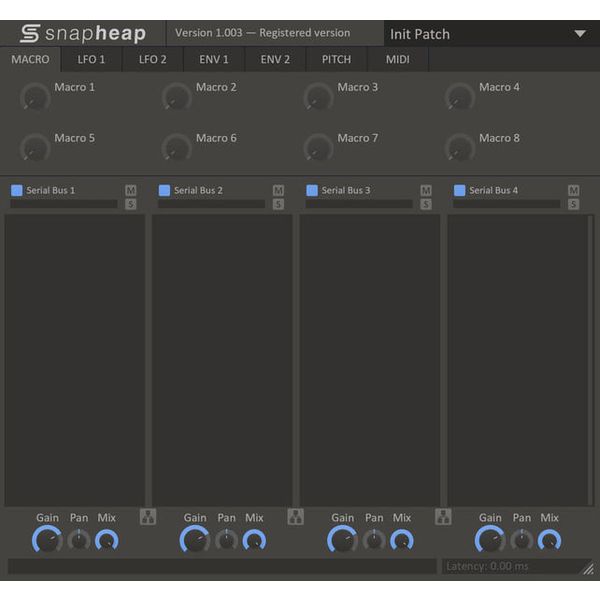Viewport: 600px width, 600px height.
Task: Solo Serial Bus 3 with S button
Action: point(426,204)
